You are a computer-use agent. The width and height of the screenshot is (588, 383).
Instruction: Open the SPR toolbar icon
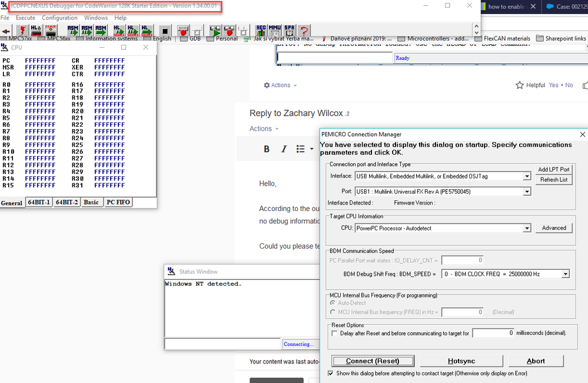point(289,31)
